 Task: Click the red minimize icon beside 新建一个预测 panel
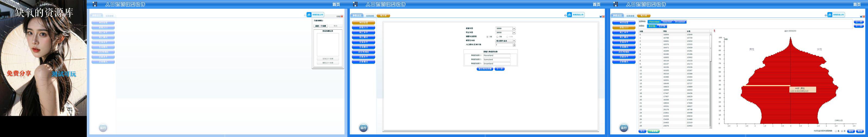(342, 16)
